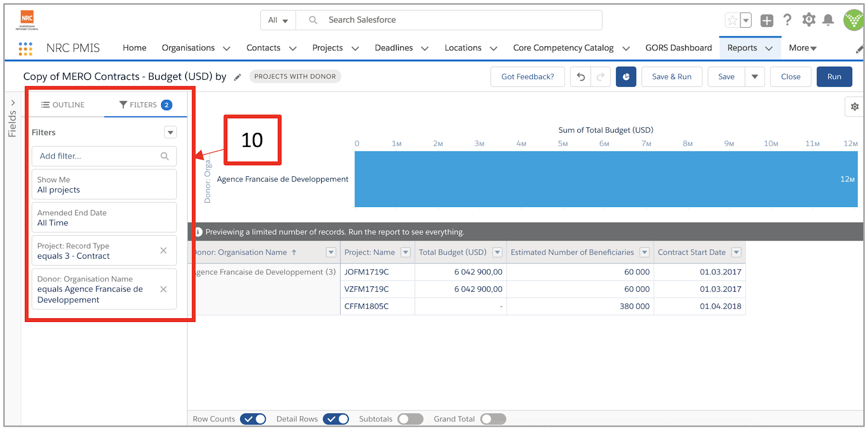
Task: Click the Undo arrow button
Action: tap(581, 77)
